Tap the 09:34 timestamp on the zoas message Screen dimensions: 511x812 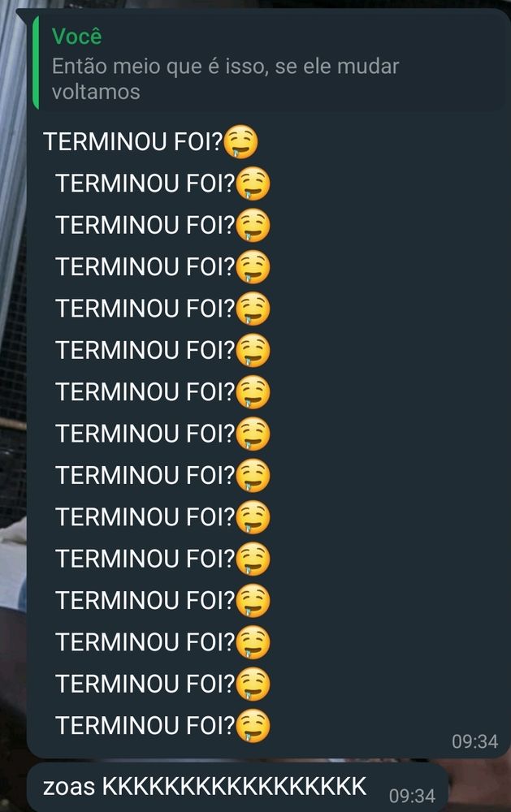412,796
